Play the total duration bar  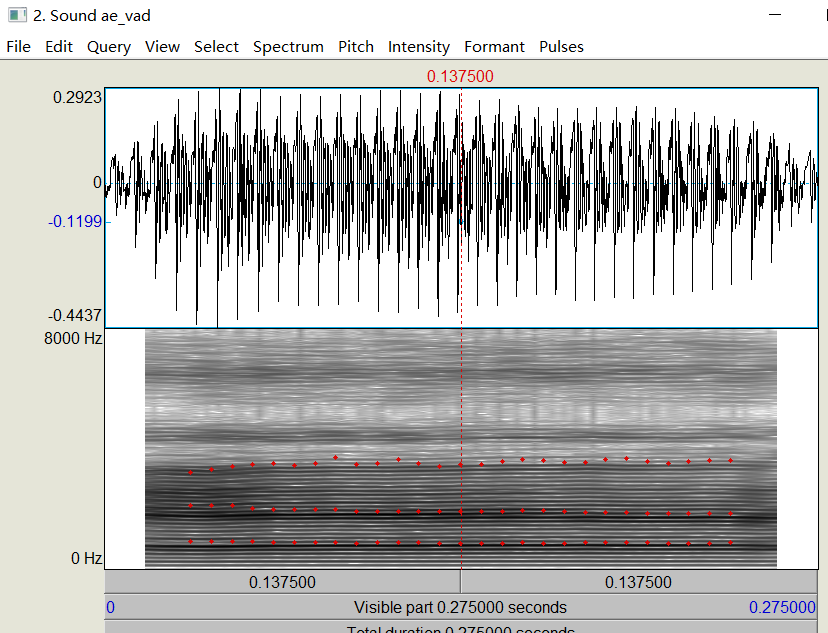460,628
